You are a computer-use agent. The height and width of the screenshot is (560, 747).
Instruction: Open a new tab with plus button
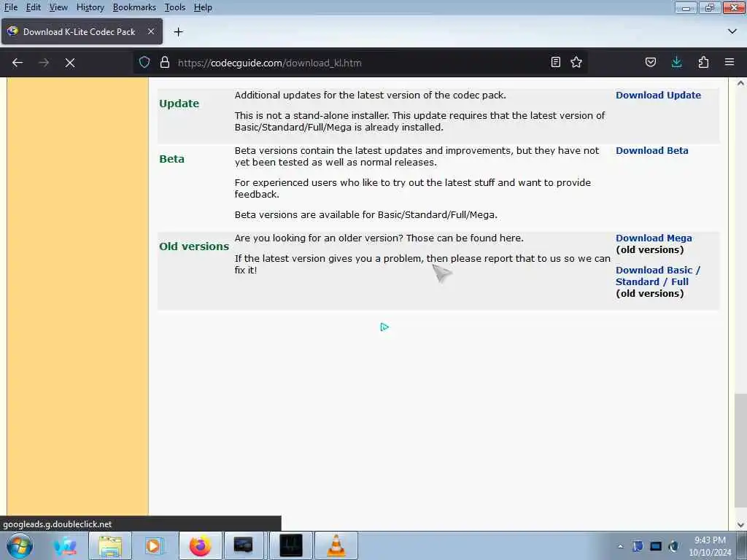coord(178,32)
